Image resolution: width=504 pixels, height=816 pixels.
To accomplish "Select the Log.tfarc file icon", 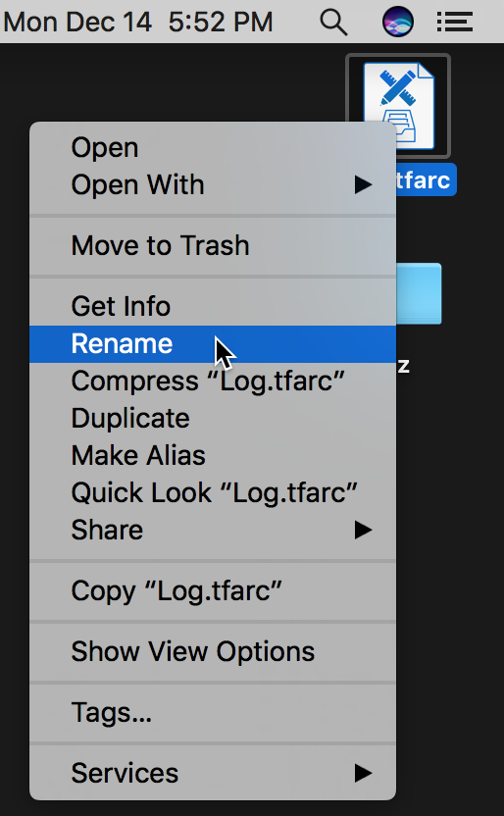I will pos(398,106).
